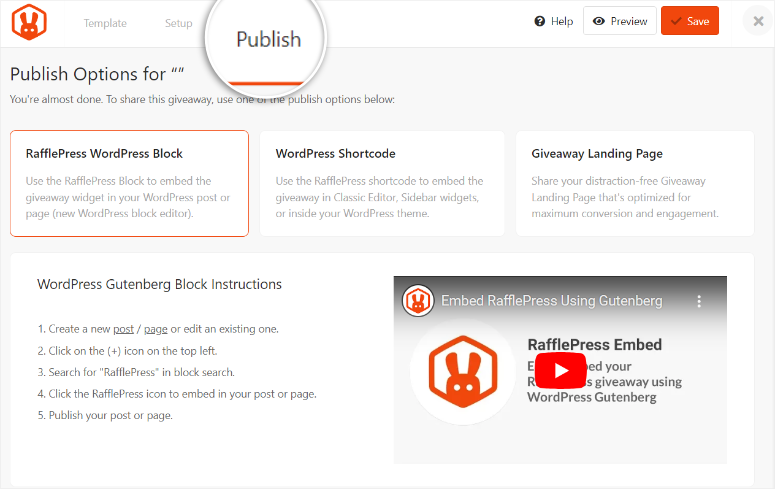Click the RafflePress hexagon logo in video thumbnail

tap(463, 371)
